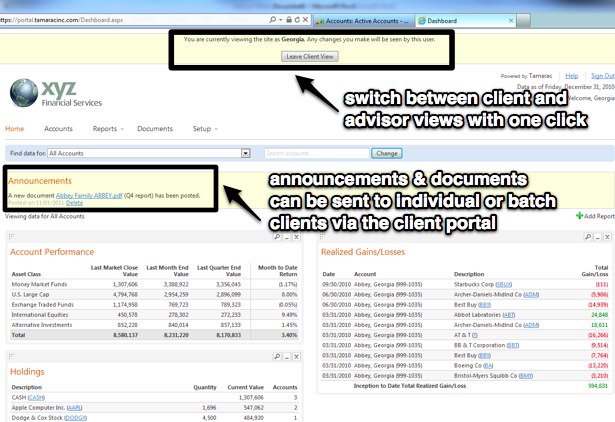The image size is (615, 422).
Task: Close the Holdings panel
Action: (x=297, y=357)
